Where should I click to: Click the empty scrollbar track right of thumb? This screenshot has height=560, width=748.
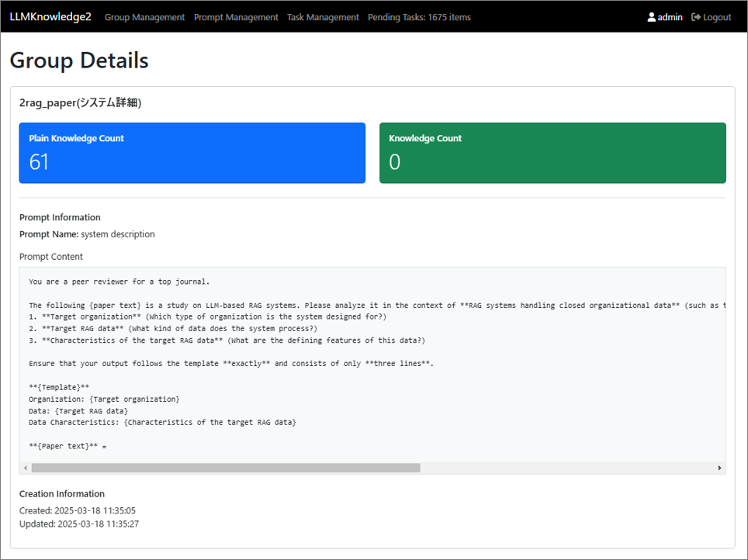pyautogui.click(x=566, y=468)
